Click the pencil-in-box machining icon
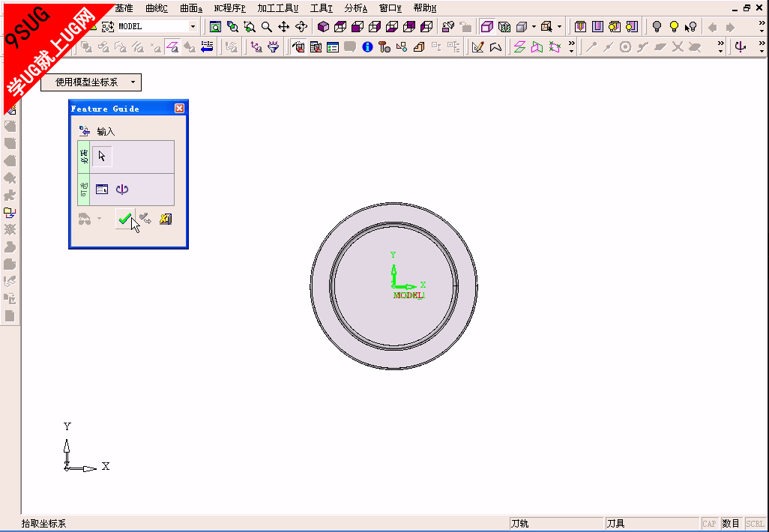The height and width of the screenshot is (532, 769). click(x=580, y=26)
